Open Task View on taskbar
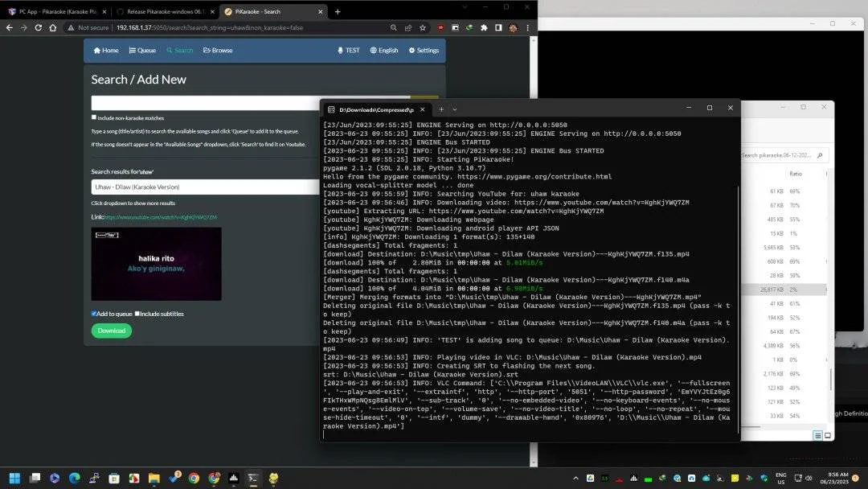This screenshot has width=868, height=489. 35,478
